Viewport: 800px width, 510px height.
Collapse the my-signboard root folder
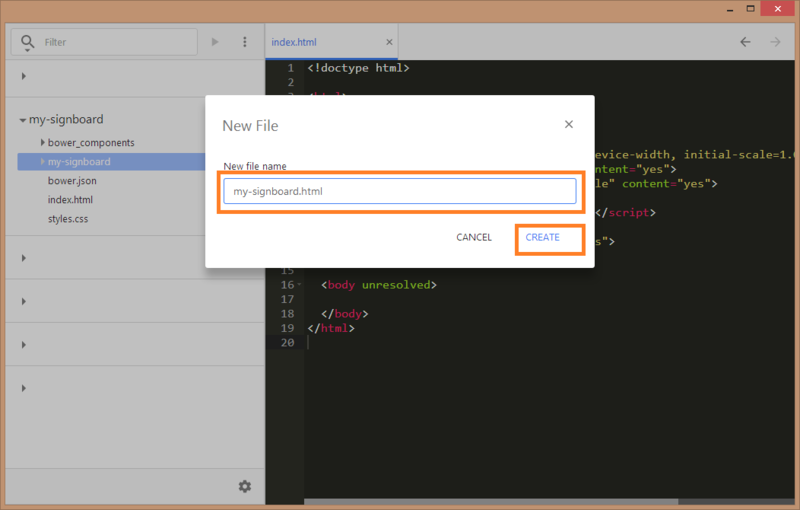point(22,120)
